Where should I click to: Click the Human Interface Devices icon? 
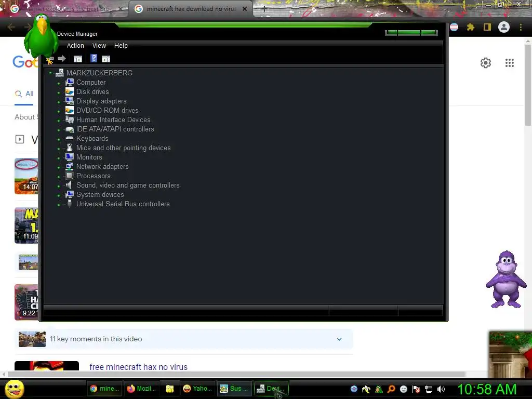(69, 119)
